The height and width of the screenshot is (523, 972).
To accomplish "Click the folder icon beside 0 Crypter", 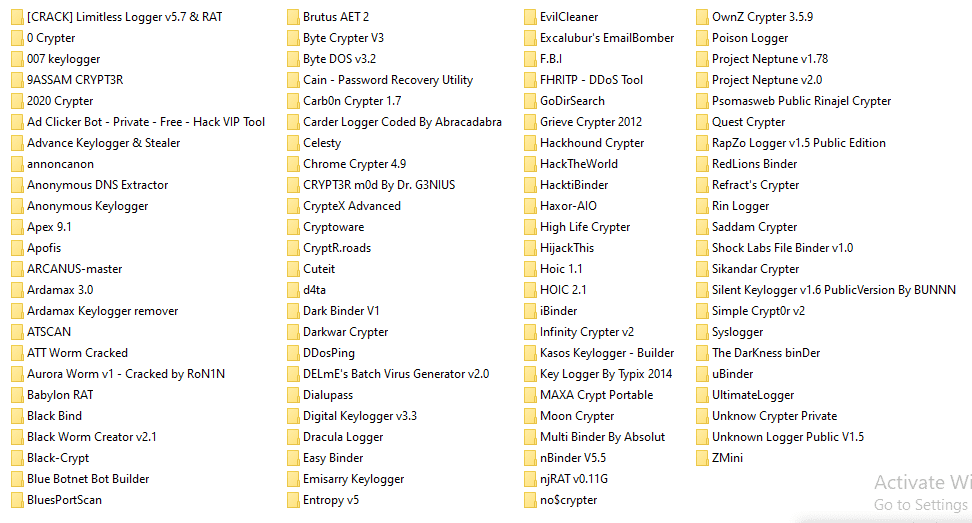I will (x=17, y=38).
